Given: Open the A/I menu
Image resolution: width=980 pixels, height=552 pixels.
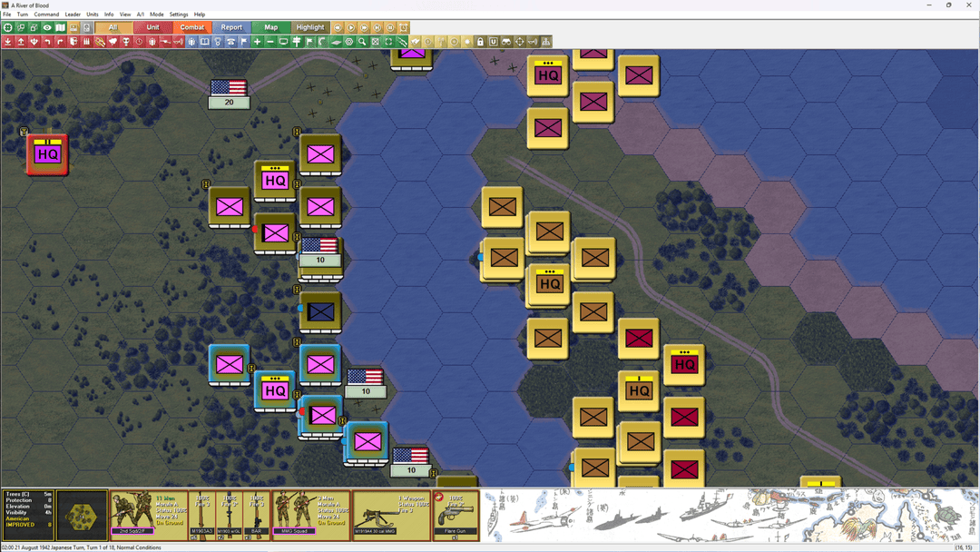Looking at the screenshot, I should point(140,15).
